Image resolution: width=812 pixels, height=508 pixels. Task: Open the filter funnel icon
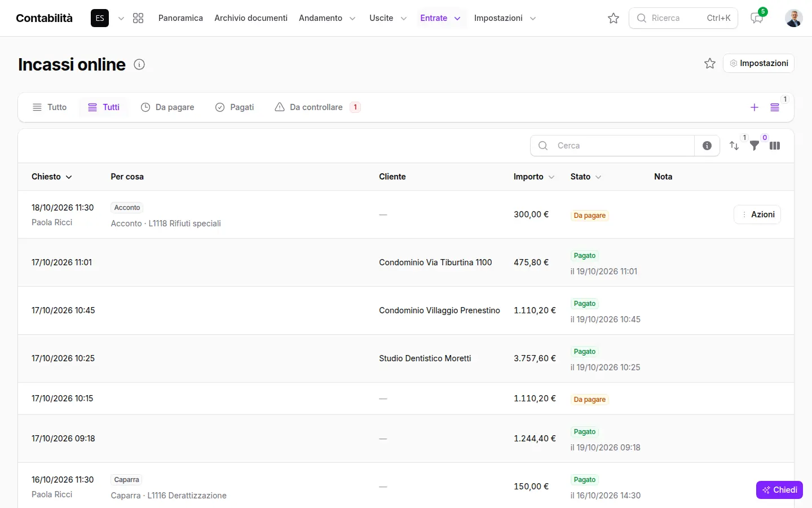[x=754, y=146]
